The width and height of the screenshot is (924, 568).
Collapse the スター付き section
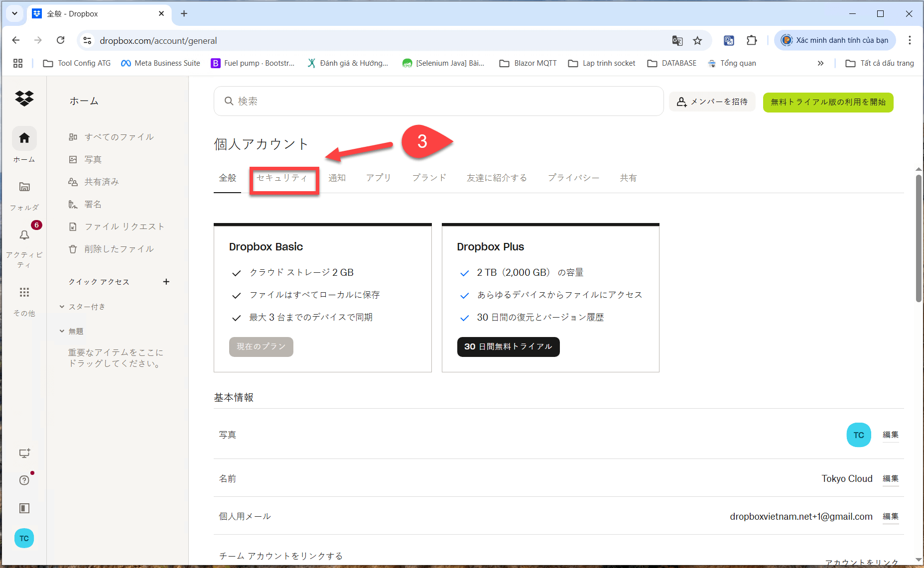pos(62,307)
